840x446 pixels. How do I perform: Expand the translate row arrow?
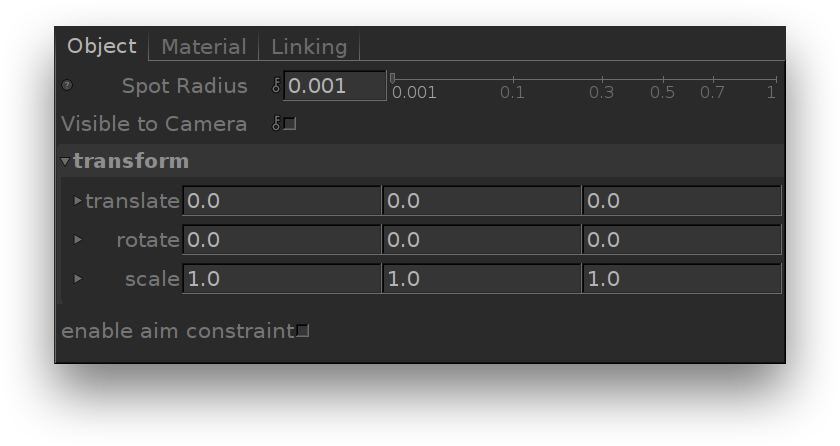click(x=78, y=201)
